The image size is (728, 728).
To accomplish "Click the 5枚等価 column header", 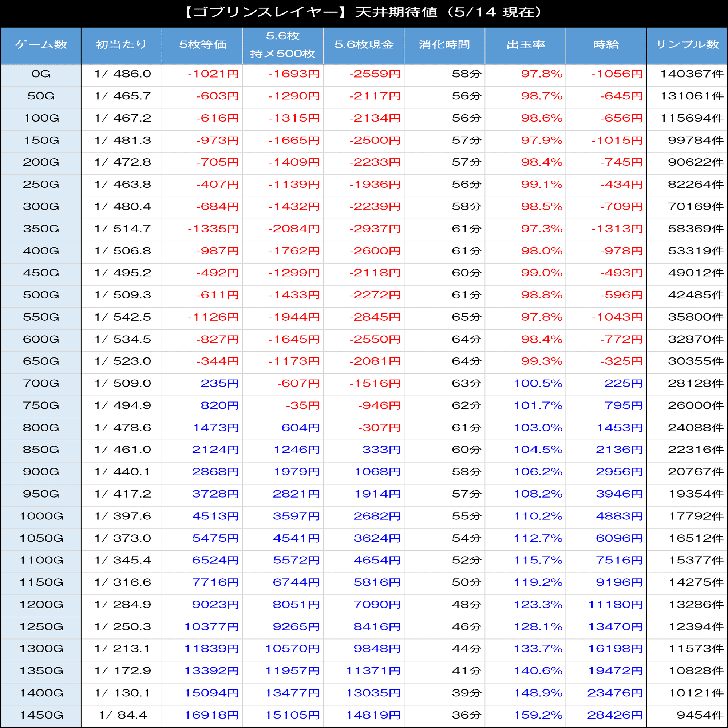I will [202, 45].
